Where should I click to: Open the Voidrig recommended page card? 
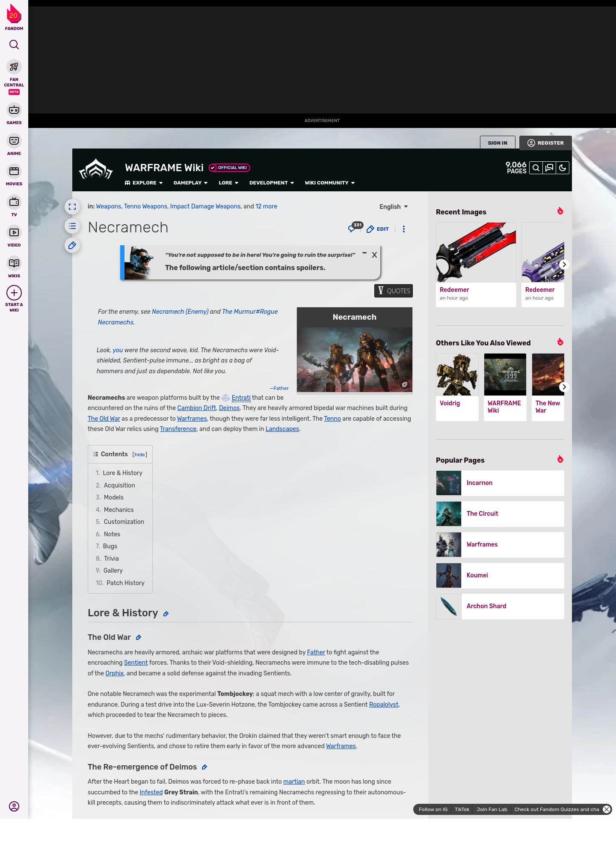[x=457, y=387]
